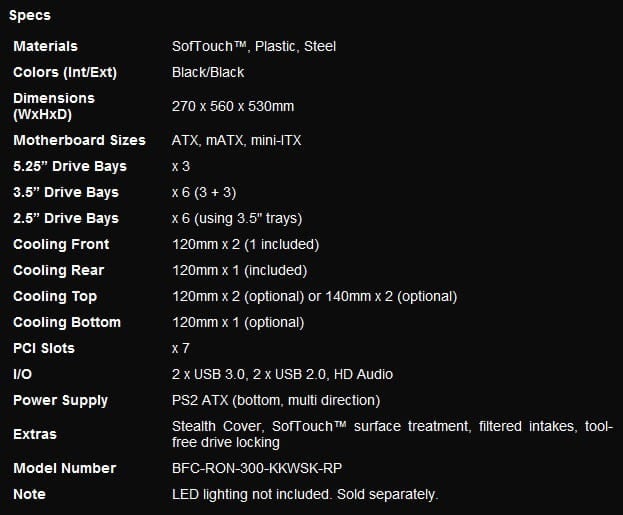This screenshot has width=623, height=515.
Task: Click the Power Supply label
Action: click(60, 400)
